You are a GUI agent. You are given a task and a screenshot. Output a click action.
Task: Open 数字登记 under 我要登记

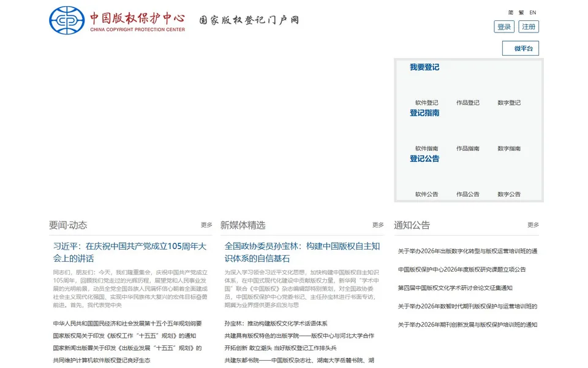[509, 102]
